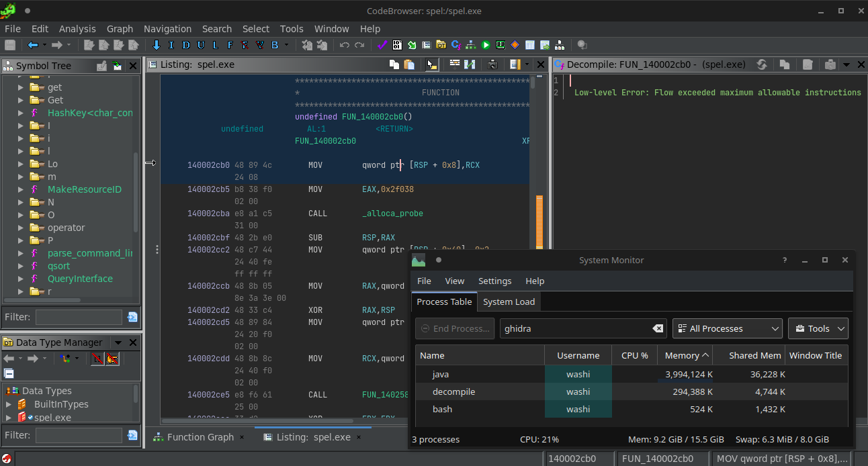The width and height of the screenshot is (868, 466).
Task: Click the ghidra process search field
Action: click(x=583, y=328)
